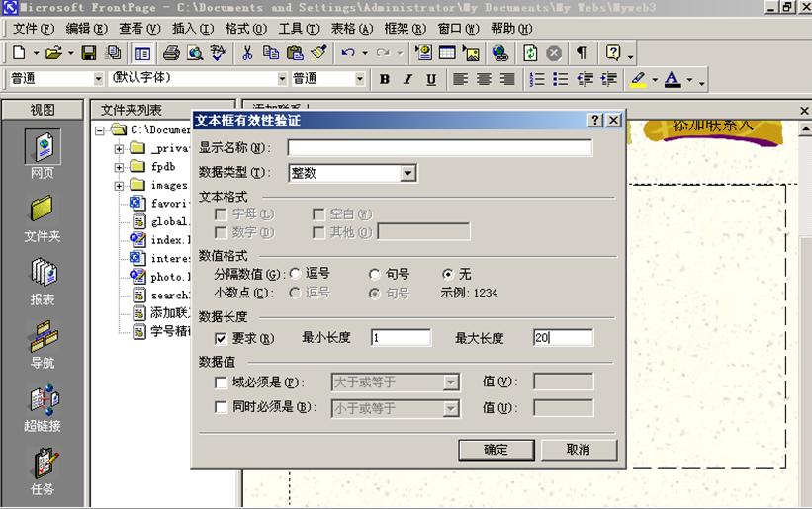Screen dimensions: 812x509
Task: Check the 字母(L) text format checkbox
Action: coord(221,214)
